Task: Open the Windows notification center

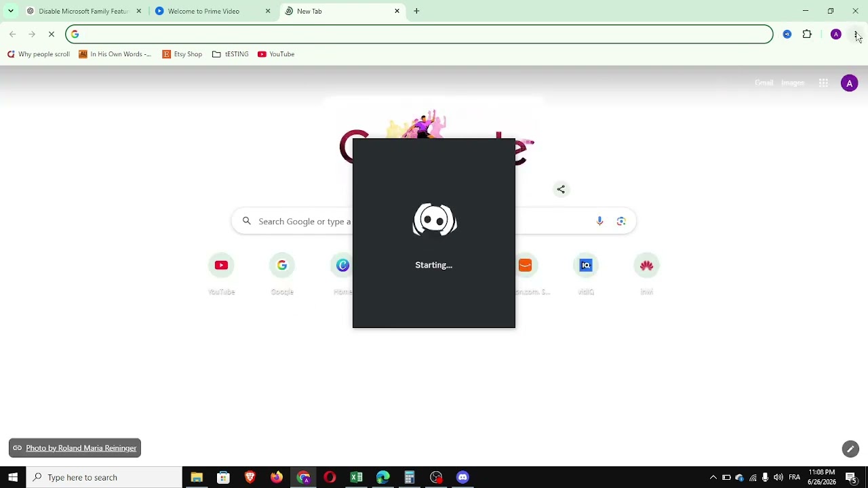Action: point(851,477)
